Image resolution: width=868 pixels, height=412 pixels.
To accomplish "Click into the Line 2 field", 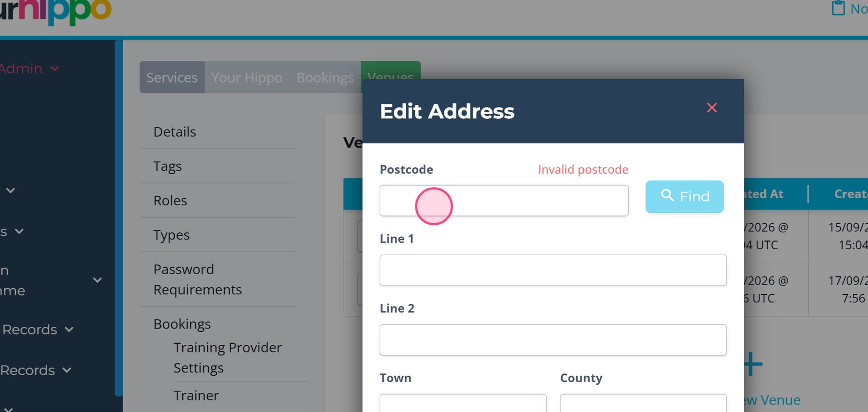I will 553,340.
